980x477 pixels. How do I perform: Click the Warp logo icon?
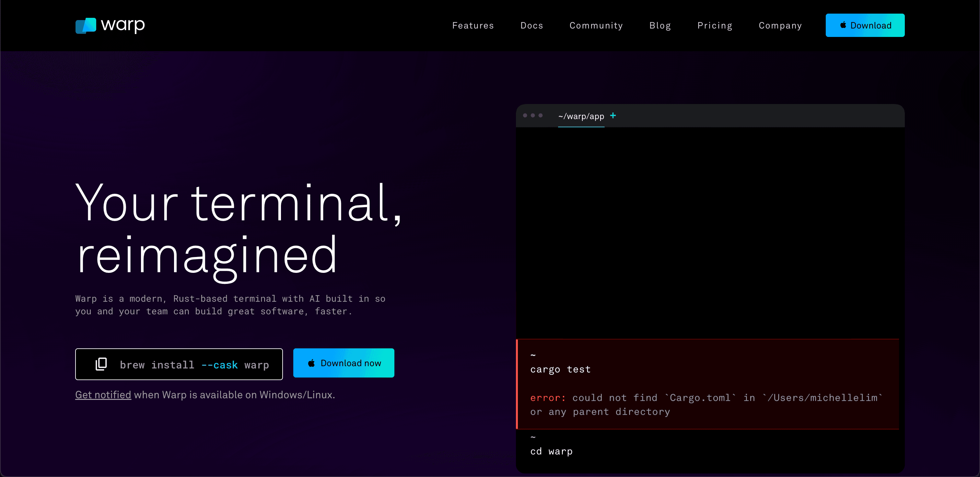pyautogui.click(x=86, y=26)
